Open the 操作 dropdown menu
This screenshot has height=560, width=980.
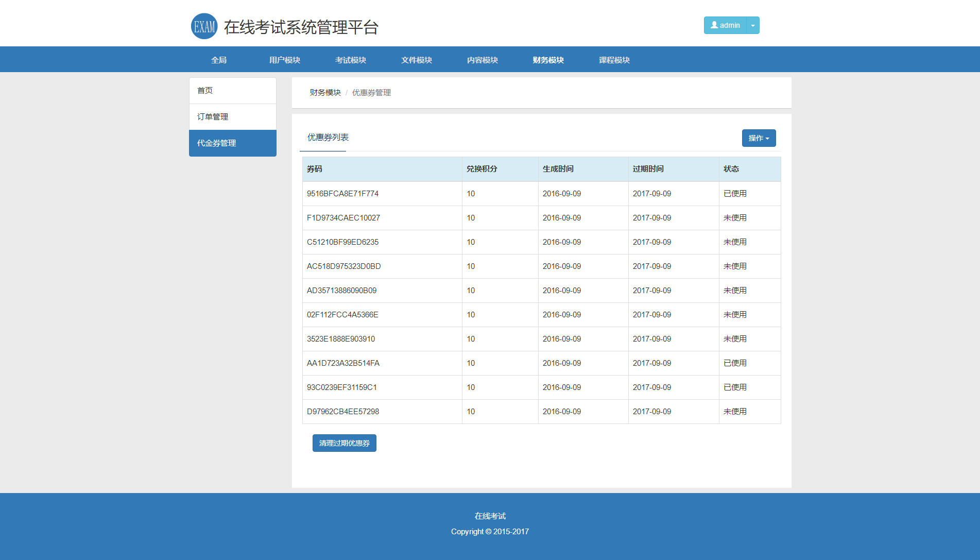pos(759,138)
